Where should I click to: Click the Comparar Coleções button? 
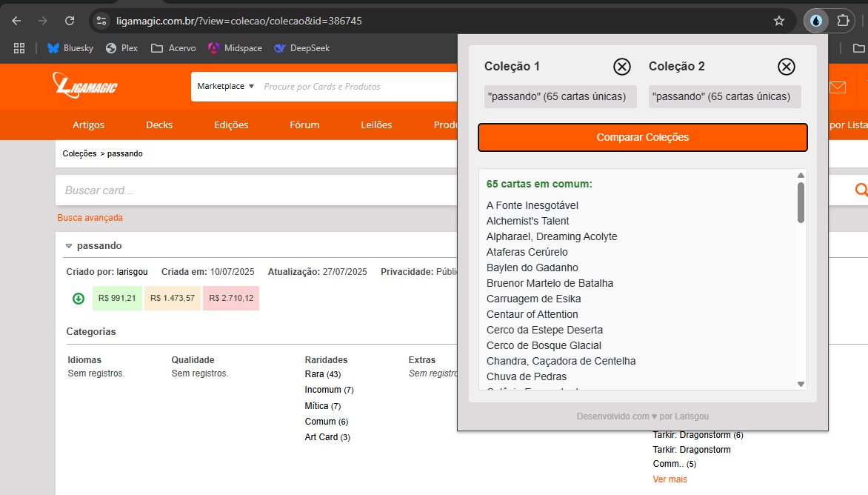pos(643,137)
